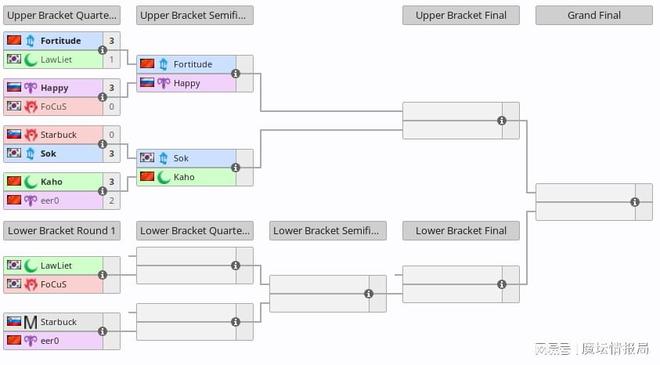Open Lower Bracket Semifinal info icon

(369, 294)
